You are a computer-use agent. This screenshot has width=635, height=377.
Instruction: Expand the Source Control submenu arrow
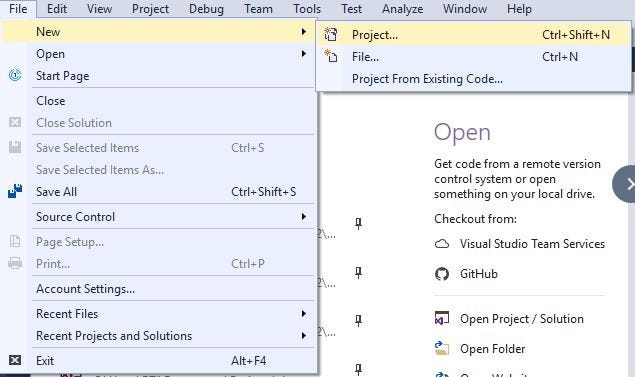tap(304, 217)
